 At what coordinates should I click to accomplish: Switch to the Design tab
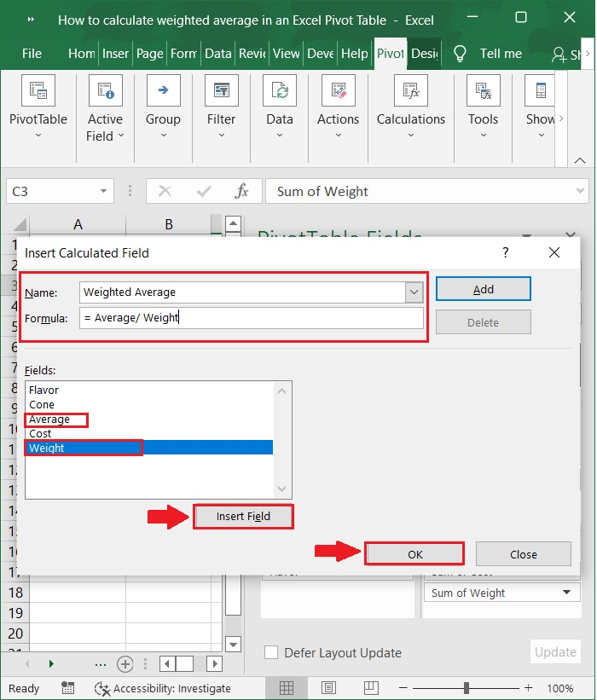coord(424,54)
